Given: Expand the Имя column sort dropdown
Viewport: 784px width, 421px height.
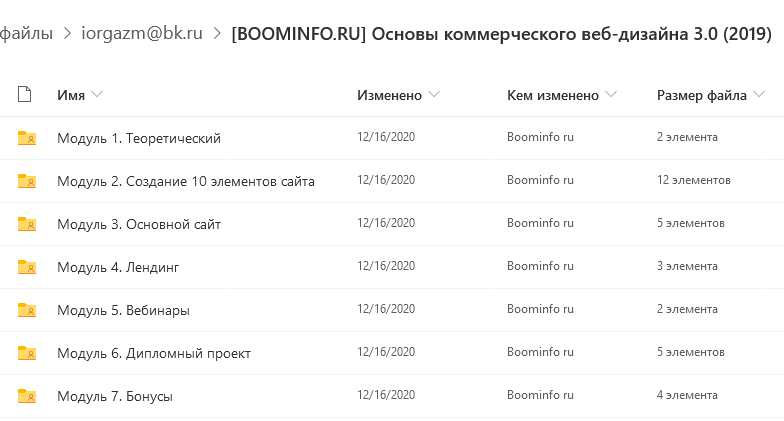Looking at the screenshot, I should [x=98, y=94].
